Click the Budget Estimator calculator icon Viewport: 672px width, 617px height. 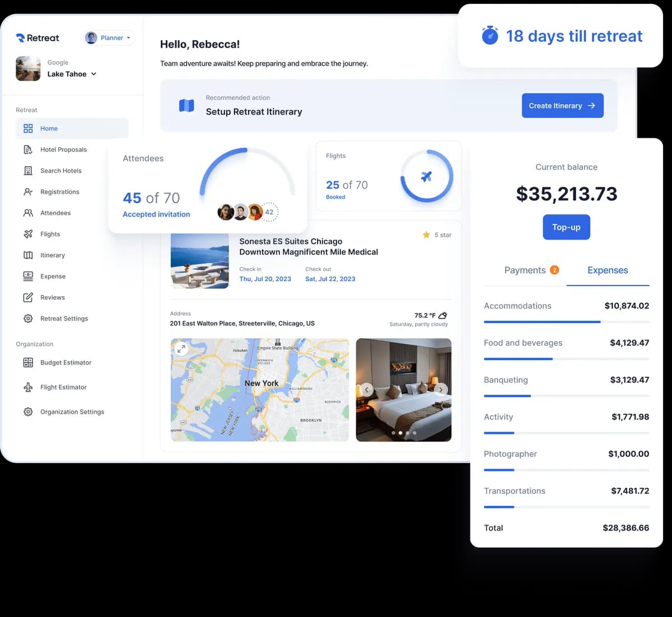pos(28,362)
